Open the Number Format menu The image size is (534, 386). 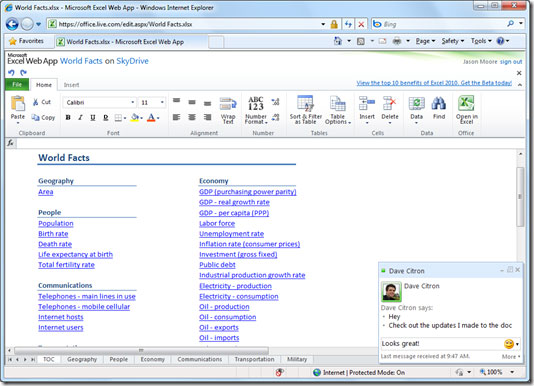coord(256,110)
